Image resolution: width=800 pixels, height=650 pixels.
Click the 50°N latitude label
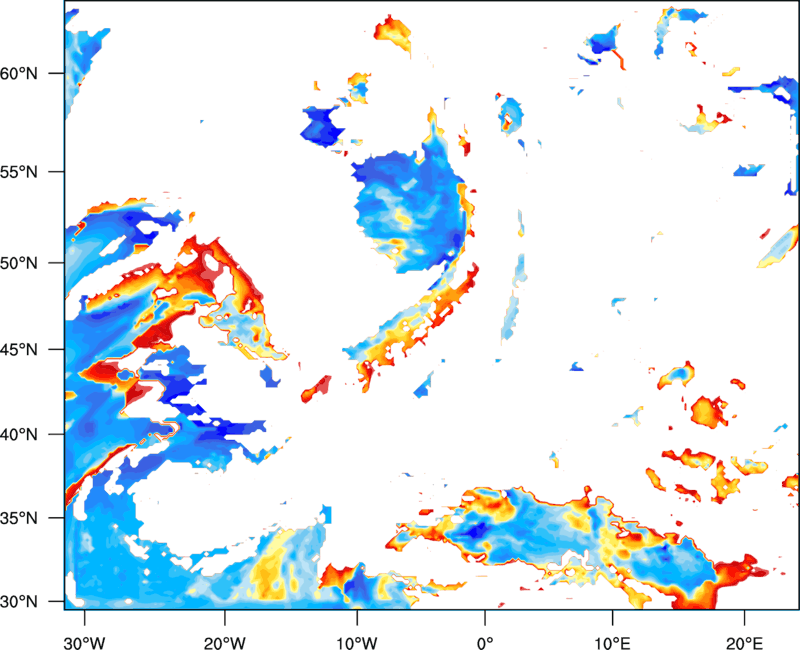point(19,264)
